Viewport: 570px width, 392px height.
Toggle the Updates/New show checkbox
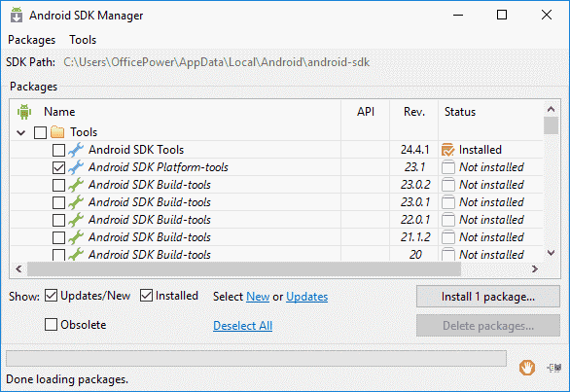pos(51,296)
